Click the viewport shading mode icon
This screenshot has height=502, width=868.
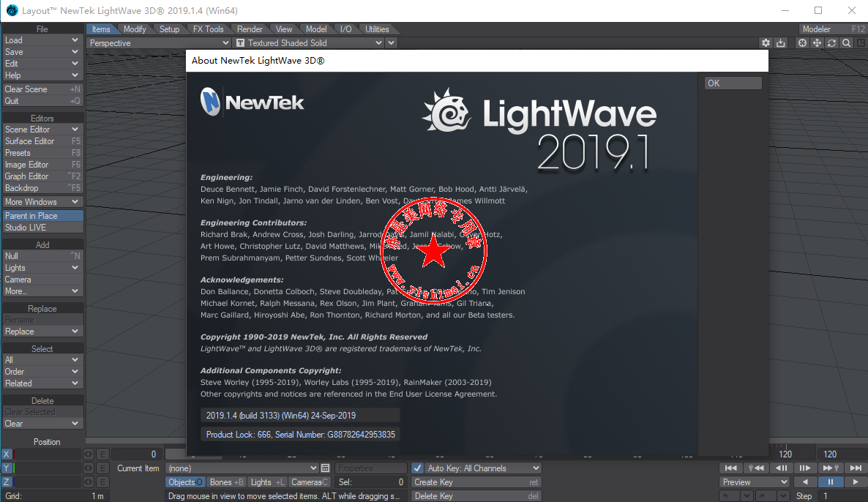(x=240, y=42)
